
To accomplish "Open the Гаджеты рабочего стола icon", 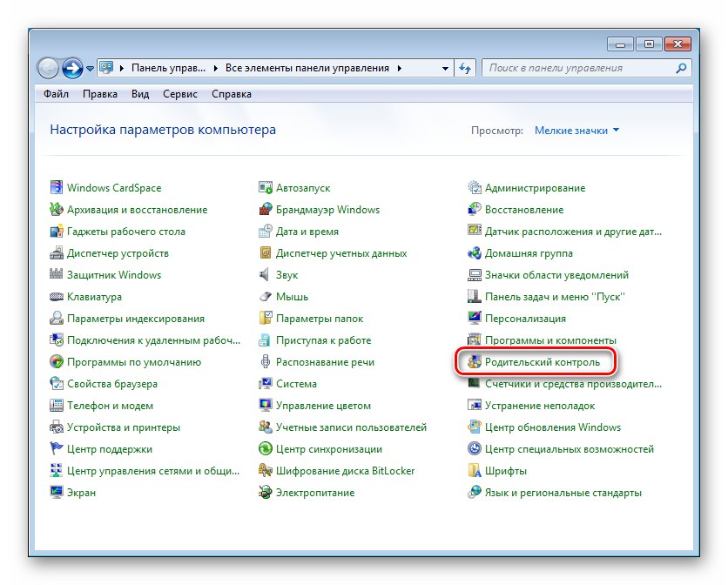I will click(x=57, y=232).
